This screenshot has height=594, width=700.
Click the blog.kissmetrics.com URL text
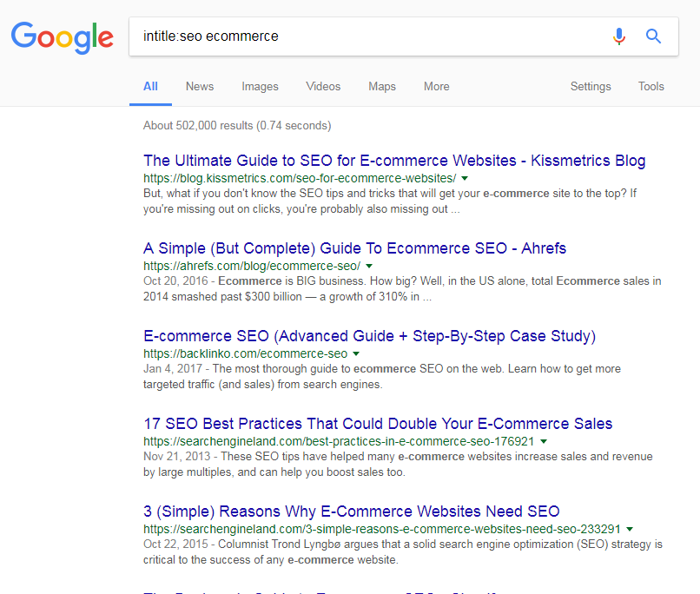pyautogui.click(x=300, y=179)
